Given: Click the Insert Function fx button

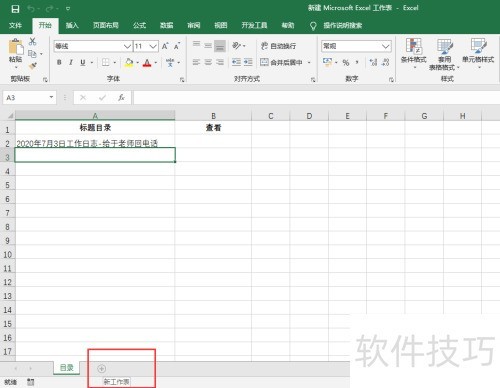Looking at the screenshot, I should [x=121, y=97].
